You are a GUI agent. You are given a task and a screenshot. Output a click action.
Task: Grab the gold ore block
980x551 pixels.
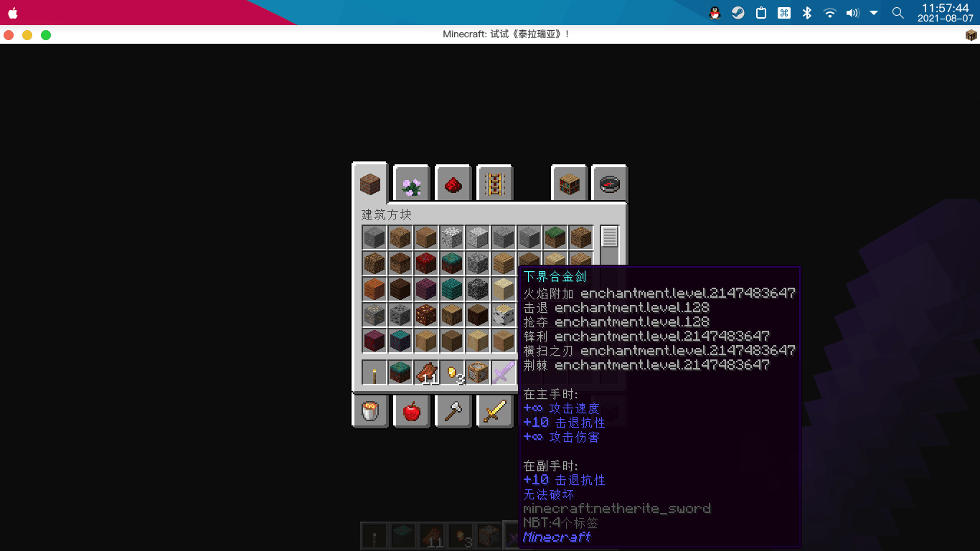(x=374, y=315)
